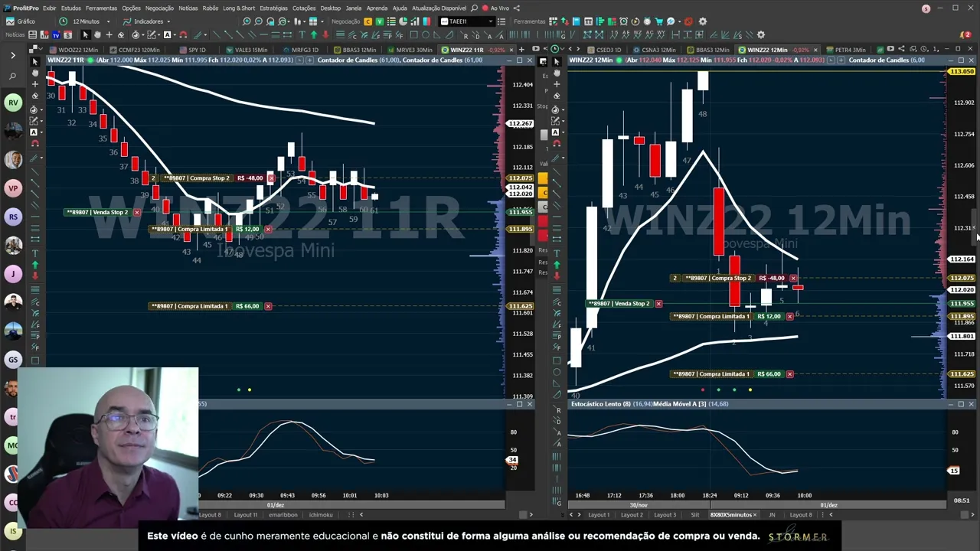Open the Long & Short menu

[239, 8]
